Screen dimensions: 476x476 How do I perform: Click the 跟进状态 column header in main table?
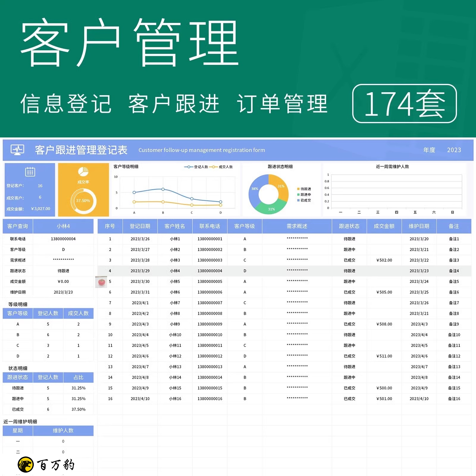click(x=349, y=226)
